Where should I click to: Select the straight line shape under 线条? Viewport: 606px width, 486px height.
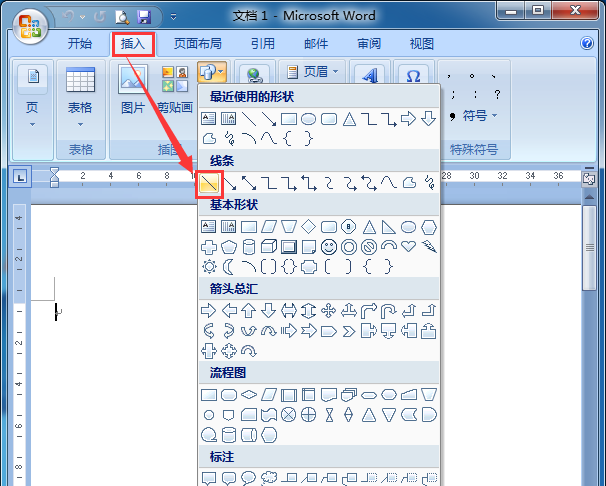point(210,183)
